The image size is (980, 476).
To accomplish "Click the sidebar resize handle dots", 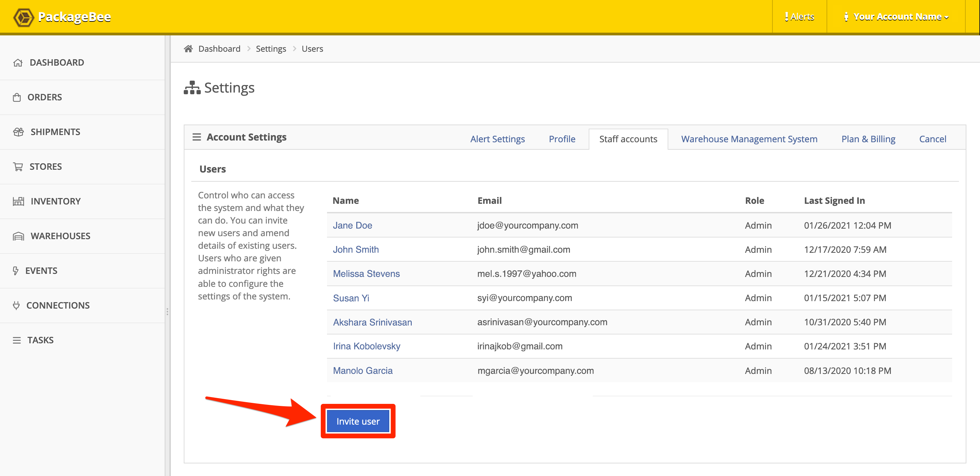I will coord(167,312).
